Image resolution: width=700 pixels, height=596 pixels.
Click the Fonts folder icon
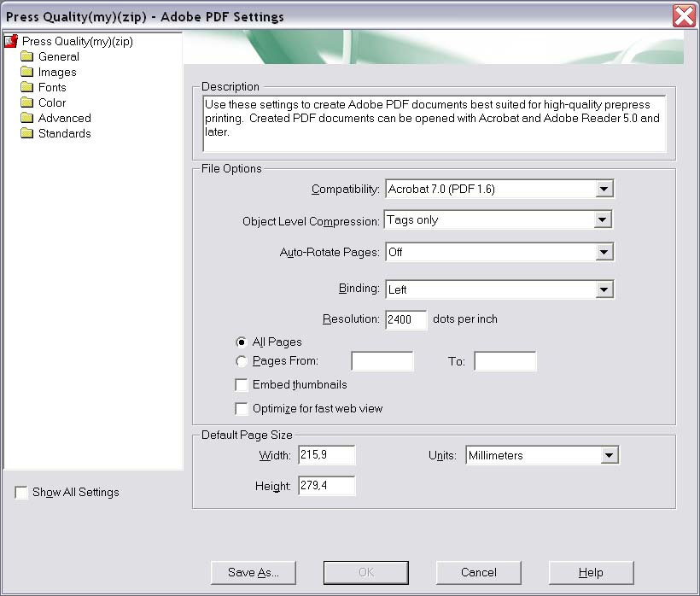click(x=27, y=87)
